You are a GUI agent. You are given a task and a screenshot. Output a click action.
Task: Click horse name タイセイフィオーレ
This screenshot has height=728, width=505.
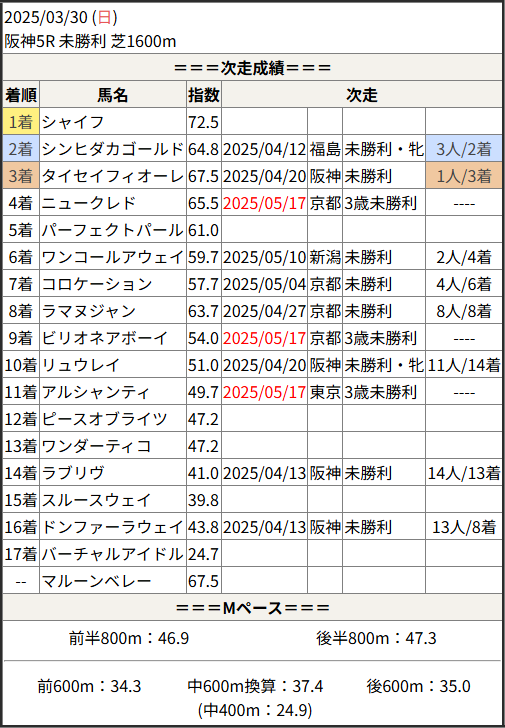[113, 176]
